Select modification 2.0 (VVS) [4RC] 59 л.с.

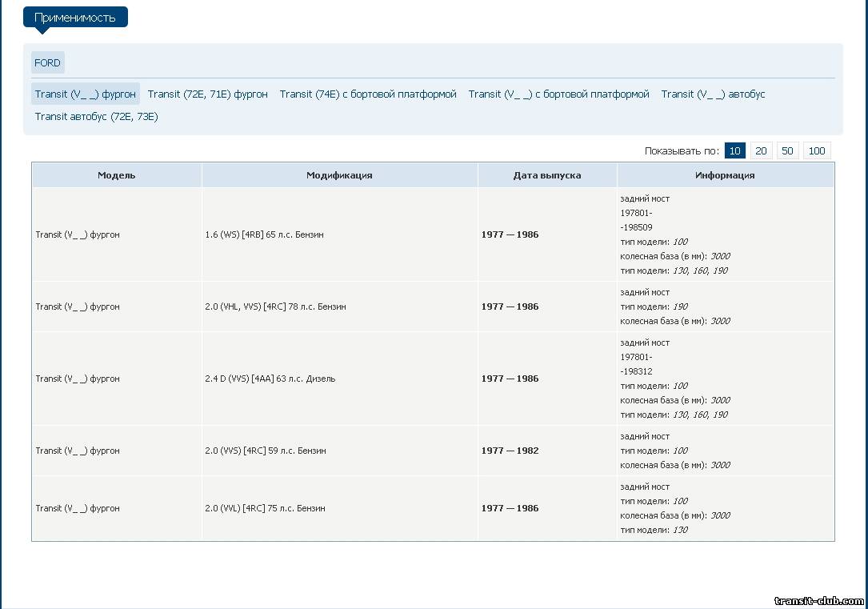pyautogui.click(x=265, y=451)
